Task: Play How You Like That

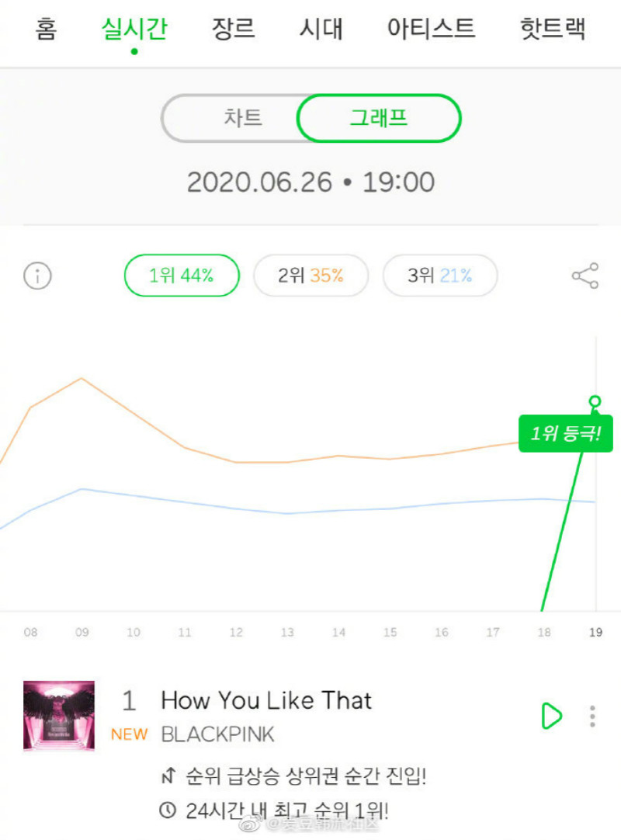Action: pos(550,715)
